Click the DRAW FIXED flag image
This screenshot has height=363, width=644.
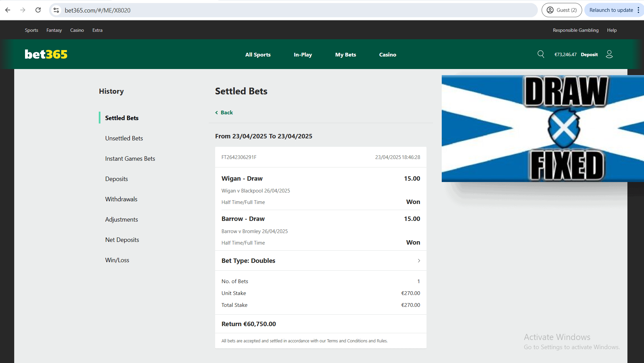(x=543, y=129)
